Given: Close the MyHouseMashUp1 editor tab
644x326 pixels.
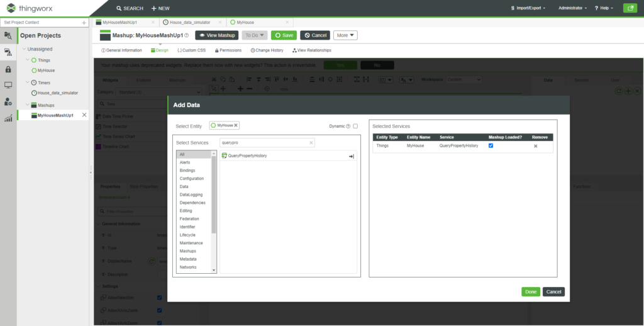Looking at the screenshot, I should click(153, 22).
